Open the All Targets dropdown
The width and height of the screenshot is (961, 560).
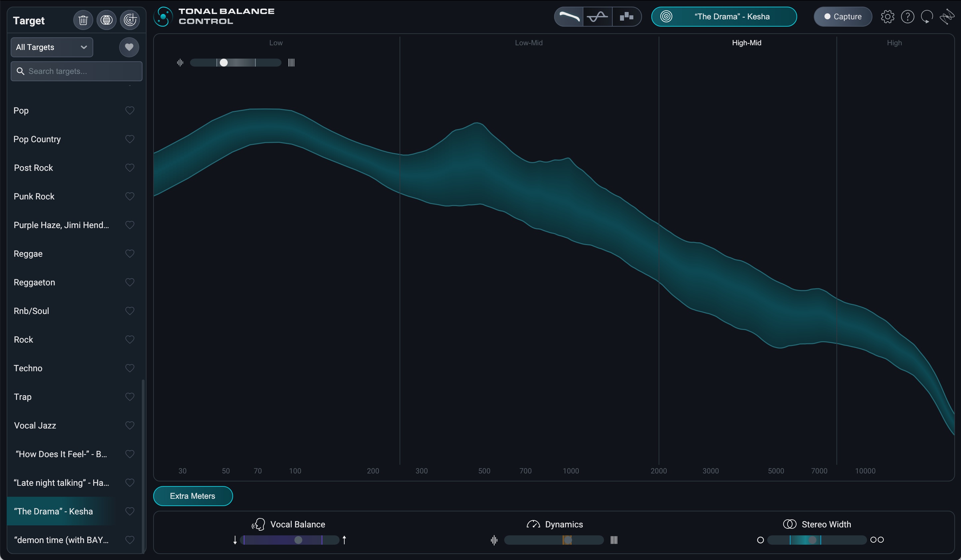(52, 47)
